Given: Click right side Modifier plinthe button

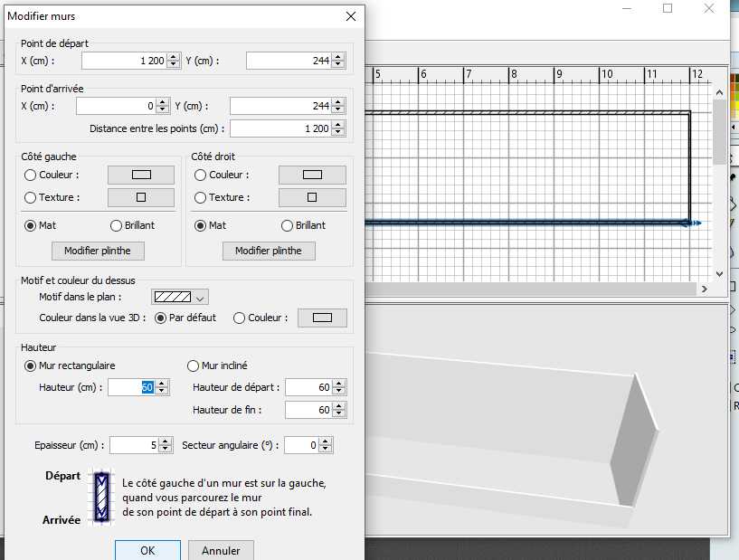Looking at the screenshot, I should 269,251.
